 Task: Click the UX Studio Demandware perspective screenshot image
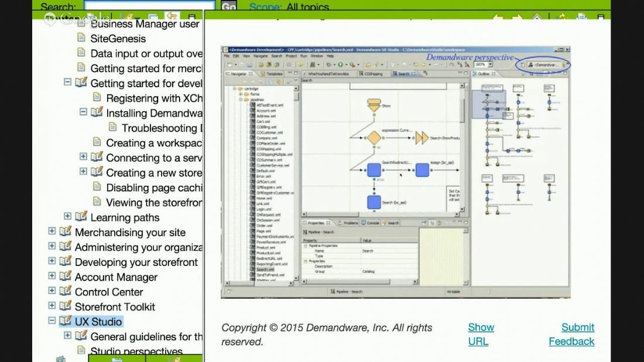pos(396,172)
